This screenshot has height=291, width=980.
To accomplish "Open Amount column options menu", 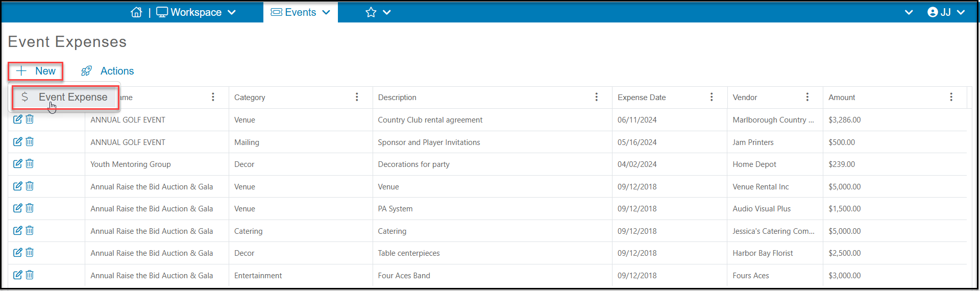I will [x=951, y=97].
